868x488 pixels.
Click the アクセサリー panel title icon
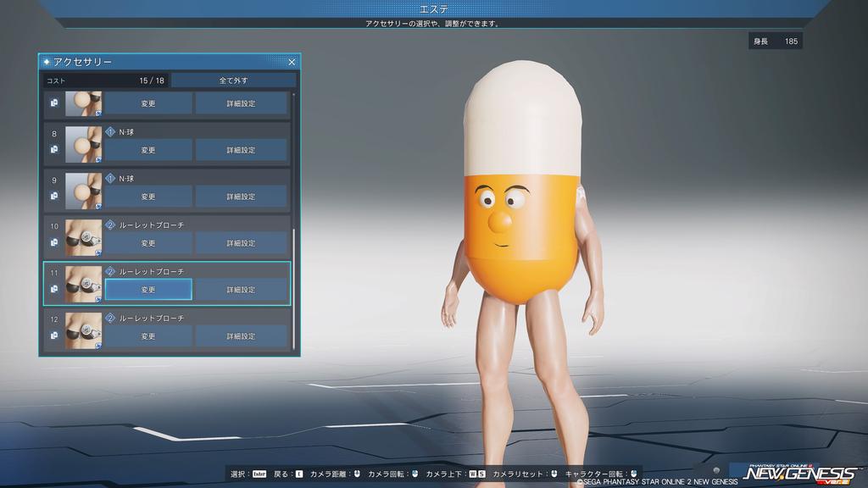pyautogui.click(x=47, y=62)
